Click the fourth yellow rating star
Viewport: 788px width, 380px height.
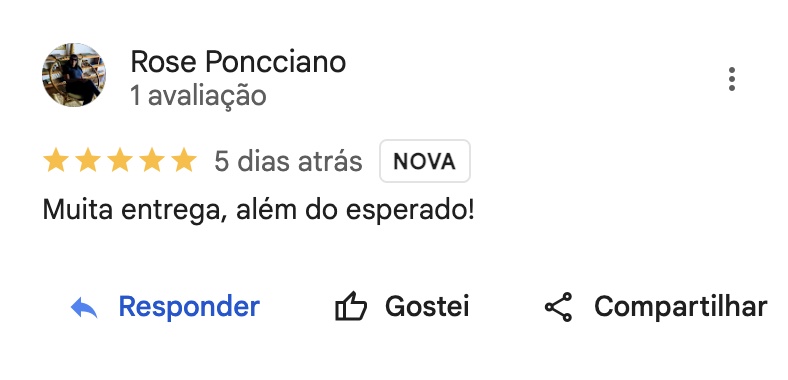point(152,160)
